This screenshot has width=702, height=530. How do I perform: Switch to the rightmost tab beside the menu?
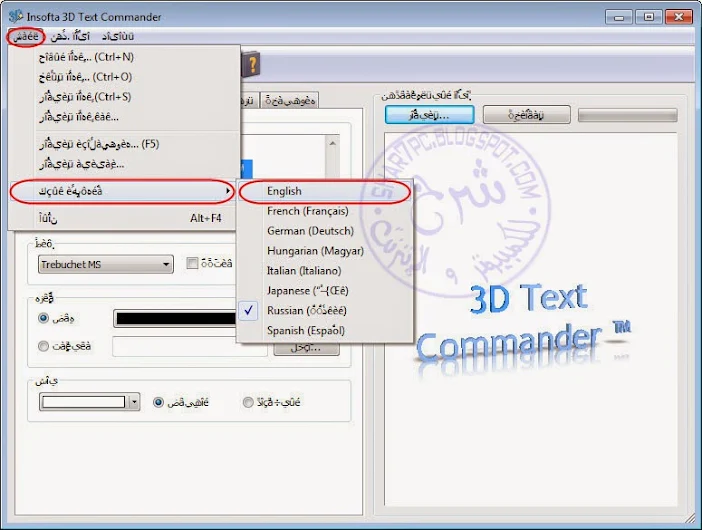click(290, 101)
